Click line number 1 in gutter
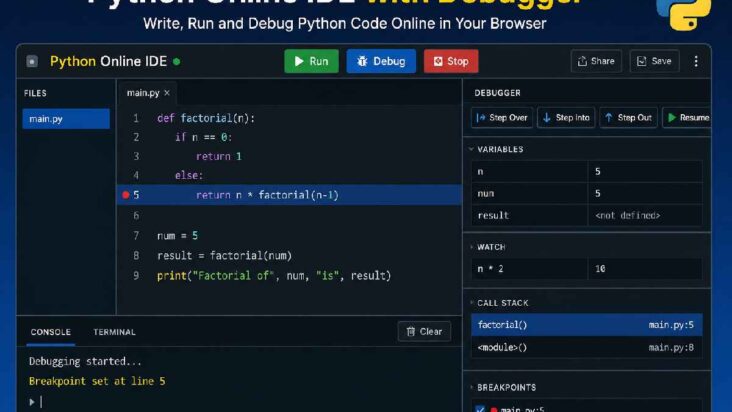This screenshot has width=732, height=412. pos(136,119)
